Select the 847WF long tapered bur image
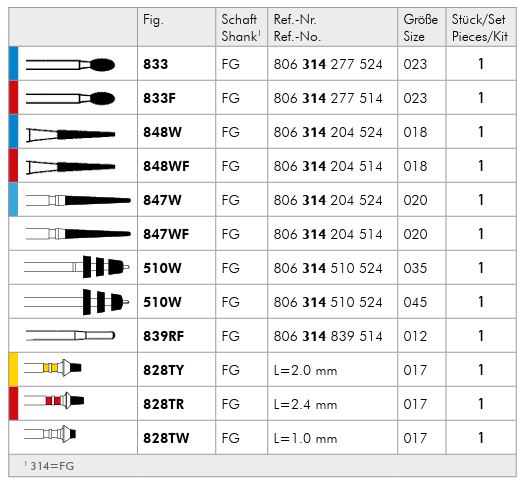 pyautogui.click(x=78, y=234)
